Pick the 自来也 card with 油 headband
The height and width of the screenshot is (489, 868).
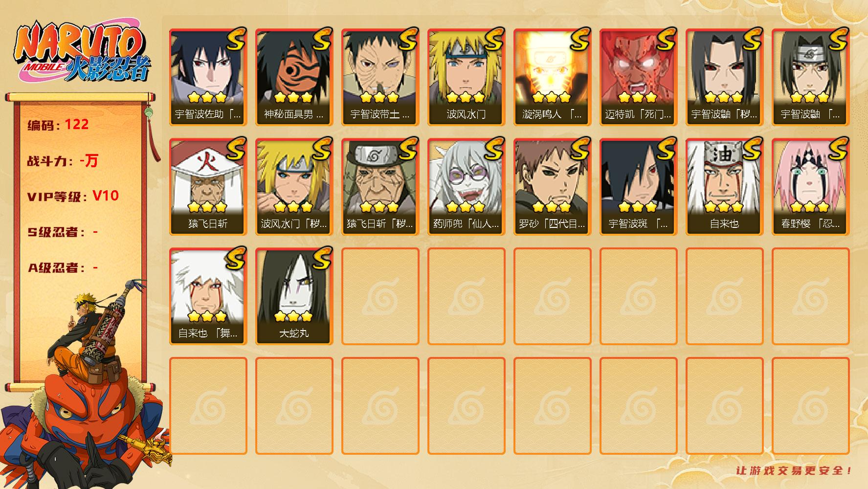[724, 187]
